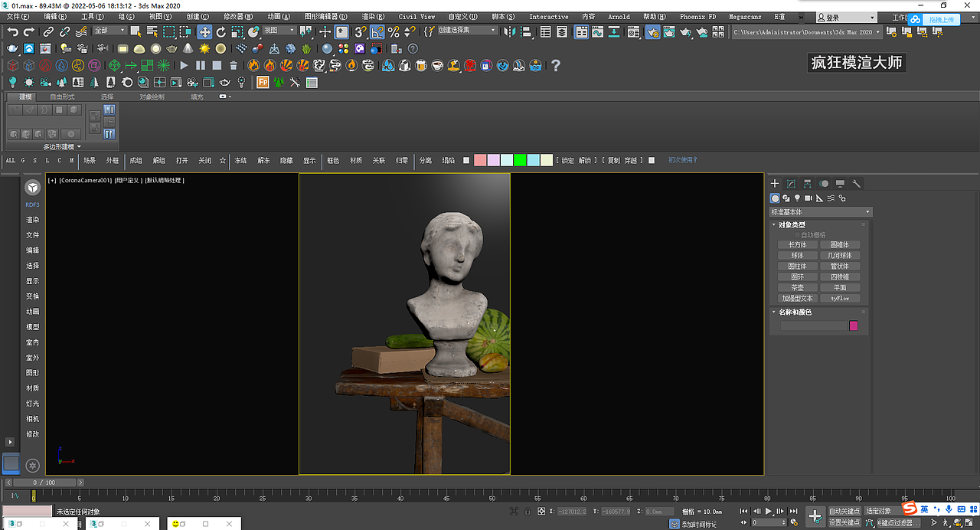Click the Play simulation triangle icon

(184, 66)
